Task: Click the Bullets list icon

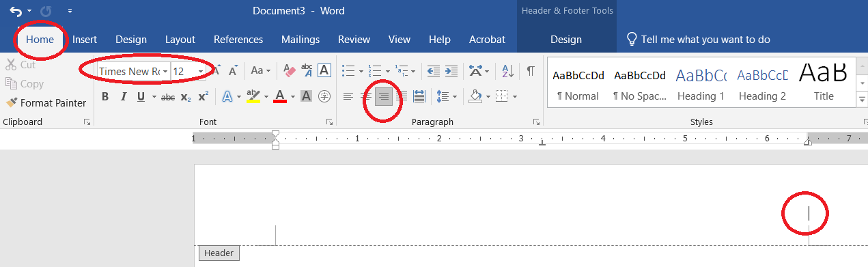Action: (x=348, y=71)
